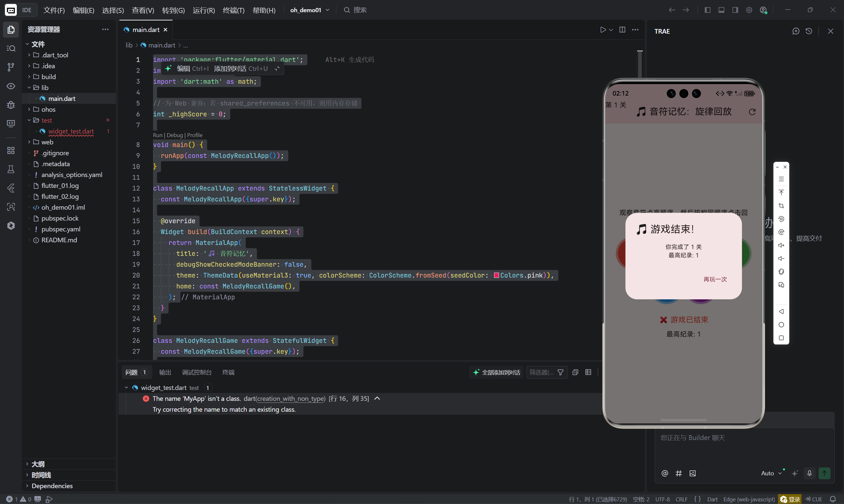Click the pink Colors.pink color swatch

[x=496, y=276]
